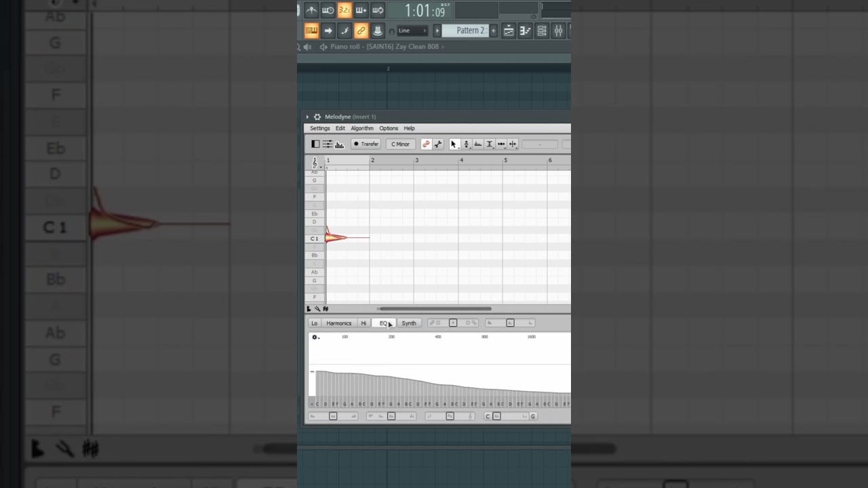Screen dimensions: 868x488
Task: Enable wait for input to start playing
Action: [x=328, y=9]
